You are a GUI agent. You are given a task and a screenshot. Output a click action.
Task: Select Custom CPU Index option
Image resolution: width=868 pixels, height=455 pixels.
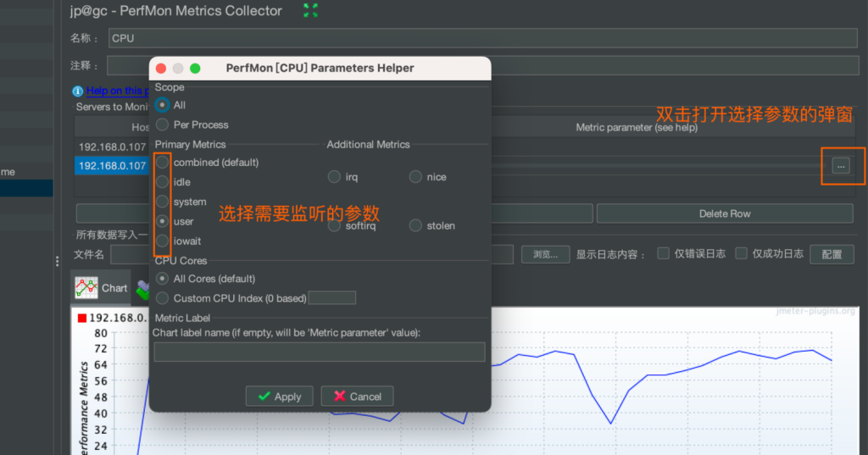pos(162,298)
